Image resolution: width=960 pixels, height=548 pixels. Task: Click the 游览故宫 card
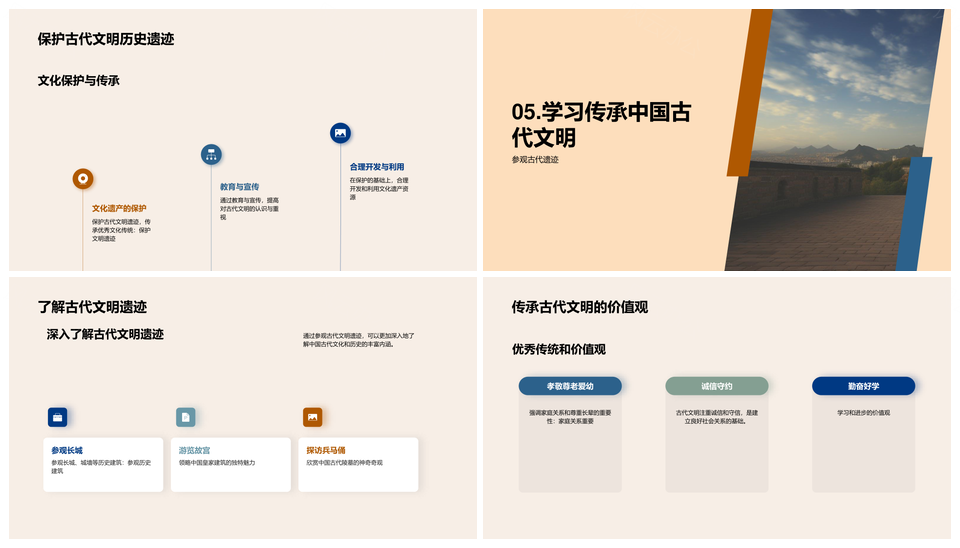click(x=230, y=464)
